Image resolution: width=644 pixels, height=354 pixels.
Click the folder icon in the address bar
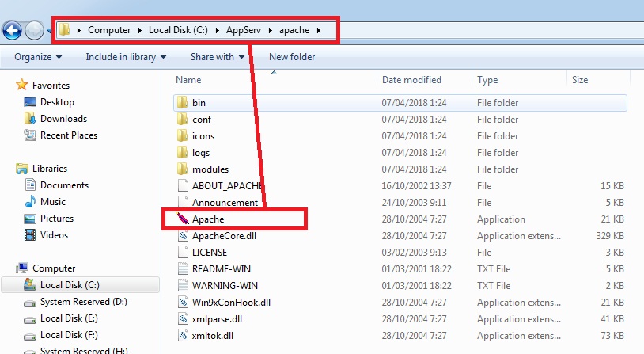[64, 29]
